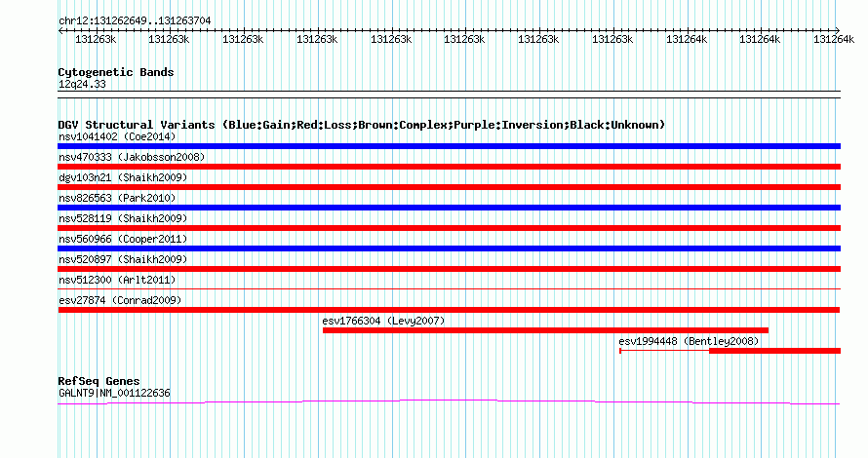Open the nsv826563 (Park2010) blue bar

tap(449, 208)
